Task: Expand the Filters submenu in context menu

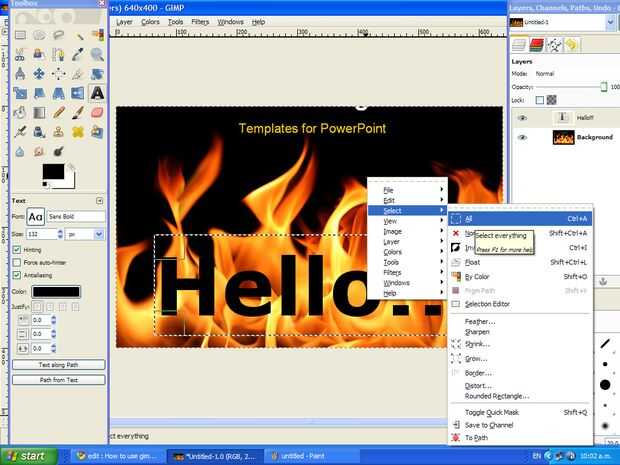Action: click(x=407, y=272)
